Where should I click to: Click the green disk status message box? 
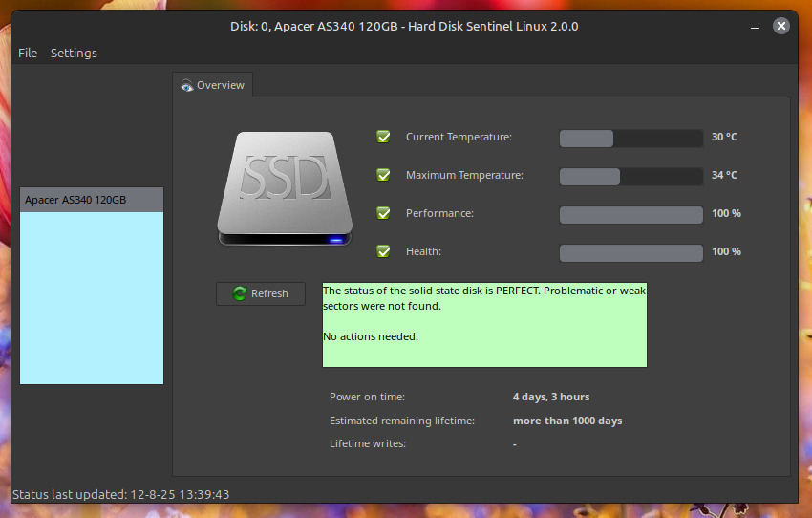click(484, 325)
